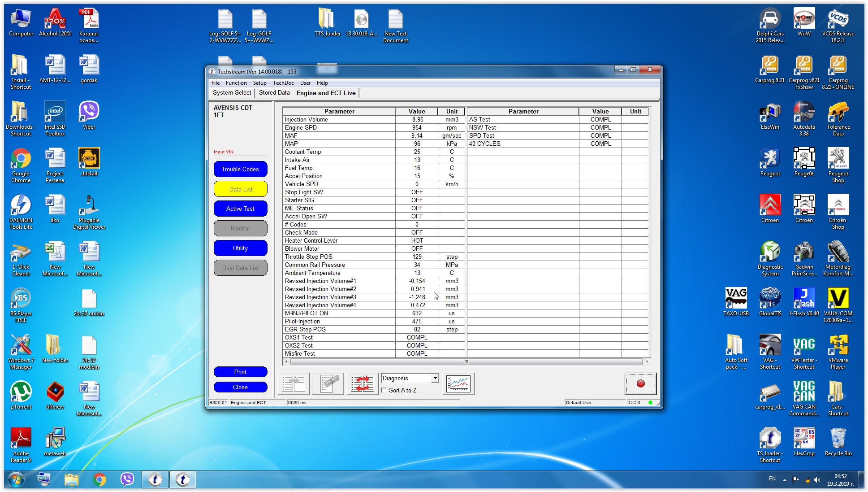Click the Monitor button

click(x=240, y=228)
